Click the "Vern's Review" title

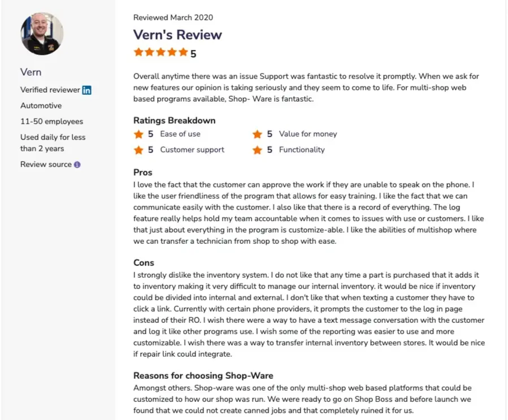(x=177, y=34)
